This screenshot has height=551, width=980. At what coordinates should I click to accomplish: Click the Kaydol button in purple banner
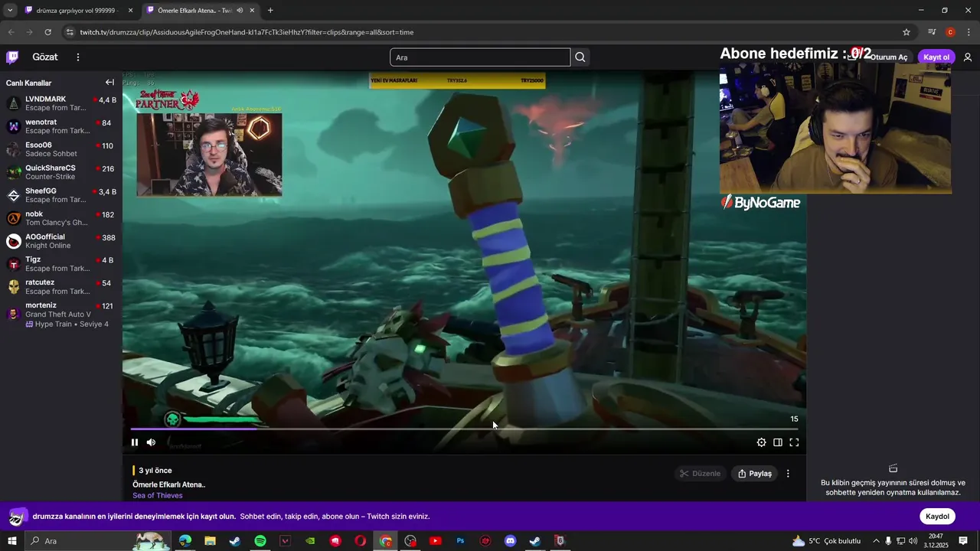(x=937, y=517)
